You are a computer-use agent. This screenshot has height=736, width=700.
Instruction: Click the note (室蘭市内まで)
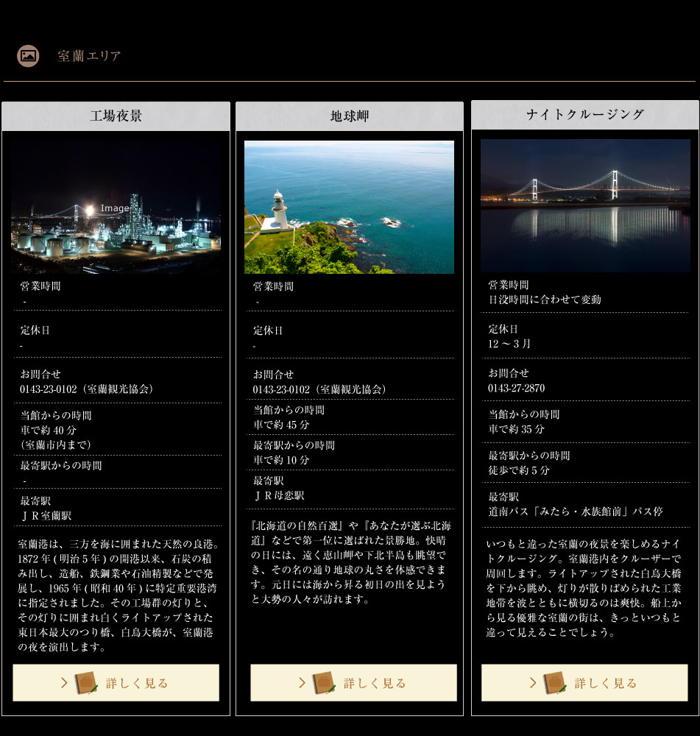point(55,445)
